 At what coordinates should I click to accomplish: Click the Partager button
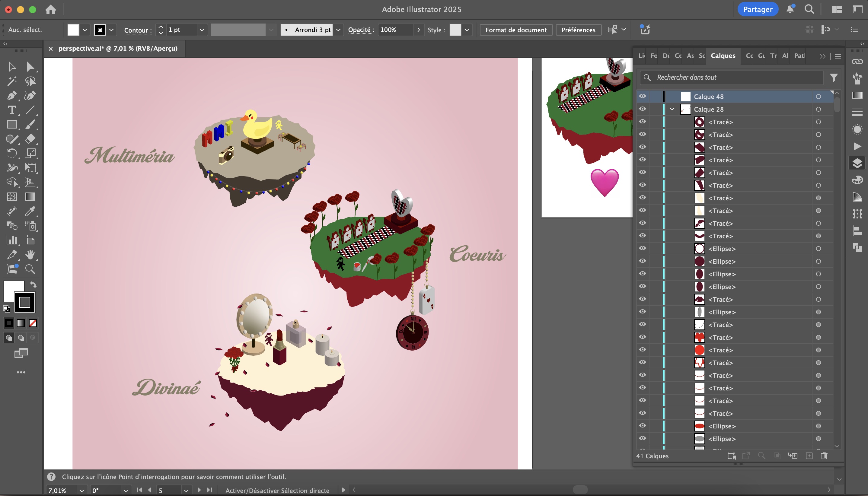pos(758,9)
